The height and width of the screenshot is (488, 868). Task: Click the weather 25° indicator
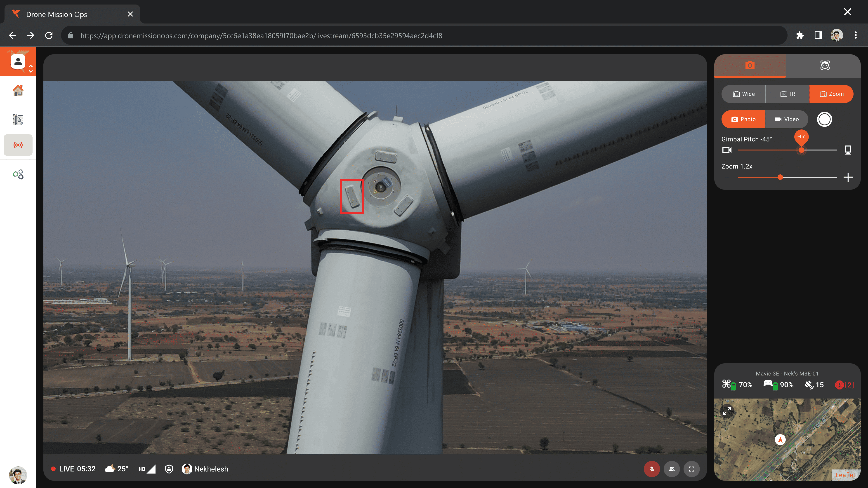(x=117, y=469)
